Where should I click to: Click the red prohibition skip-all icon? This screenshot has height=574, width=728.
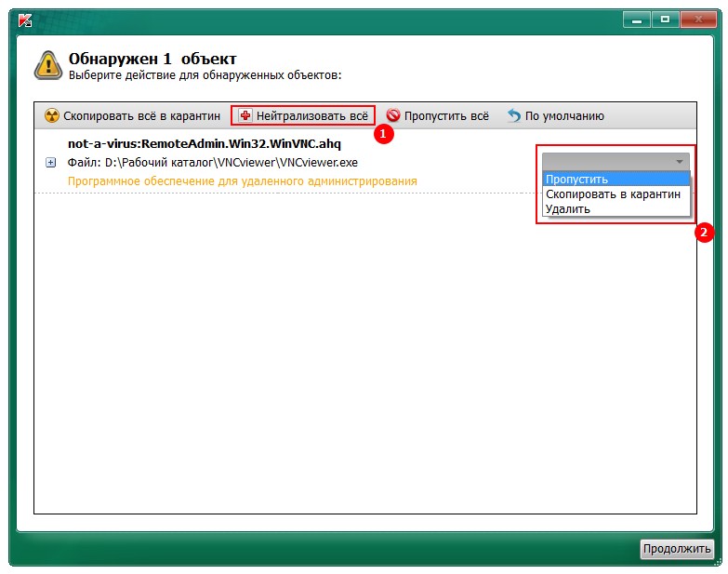tap(392, 115)
